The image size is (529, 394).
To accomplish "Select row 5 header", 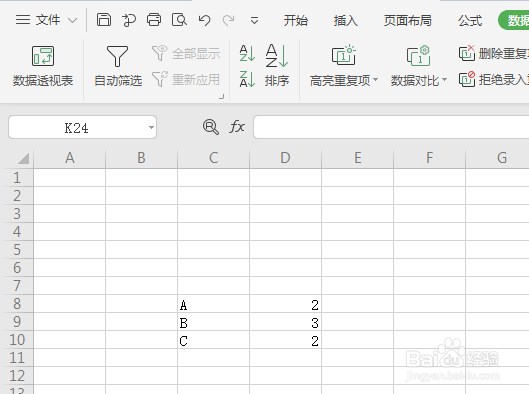I will (17, 250).
